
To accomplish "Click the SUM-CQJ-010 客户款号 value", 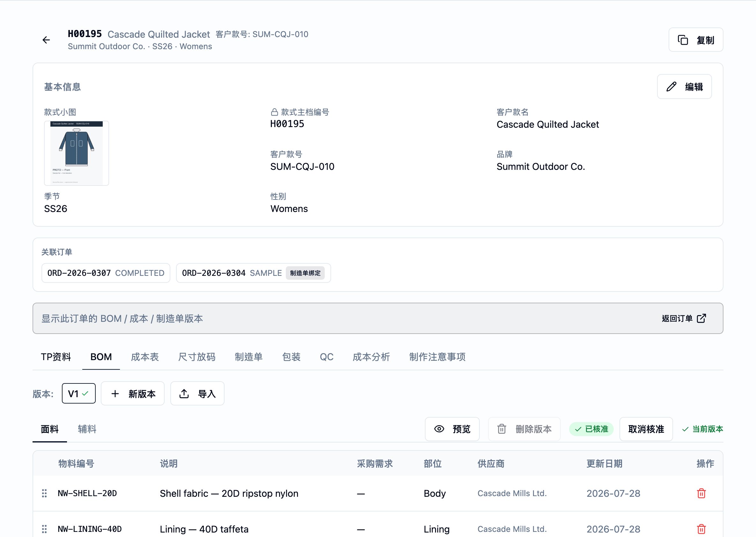I will pos(302,166).
